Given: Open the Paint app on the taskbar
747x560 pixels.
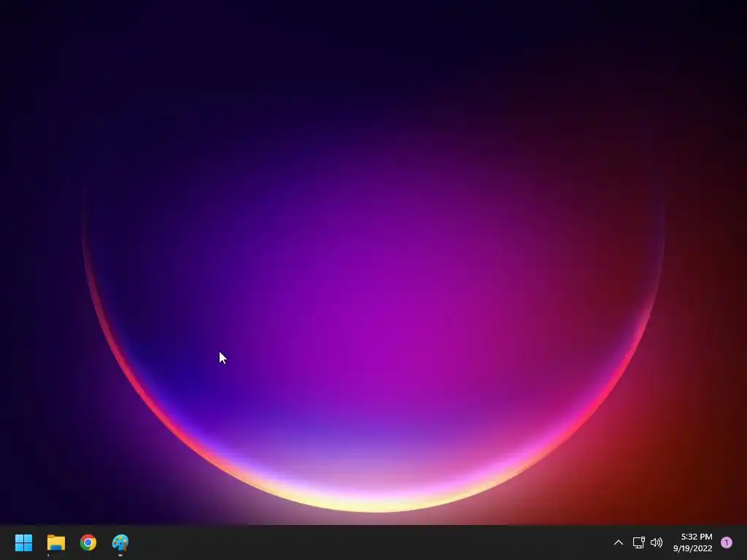Looking at the screenshot, I should tap(120, 542).
